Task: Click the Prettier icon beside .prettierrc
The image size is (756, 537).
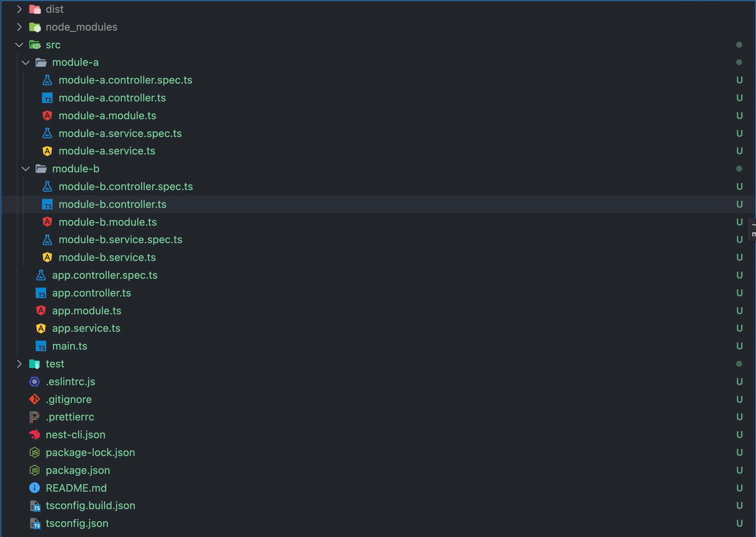Action: (35, 417)
